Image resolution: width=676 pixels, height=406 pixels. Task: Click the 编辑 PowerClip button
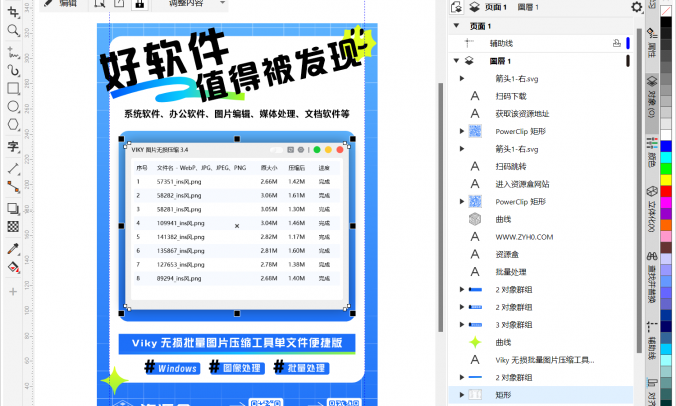(x=60, y=3)
